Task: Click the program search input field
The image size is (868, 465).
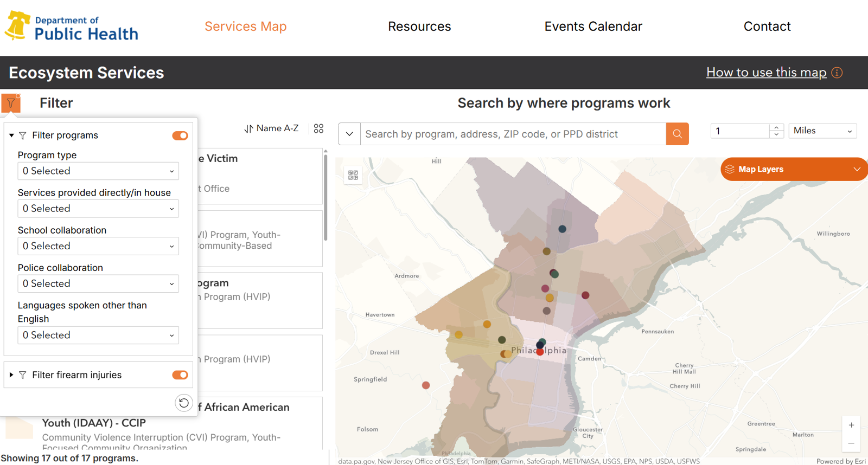Action: coord(513,134)
